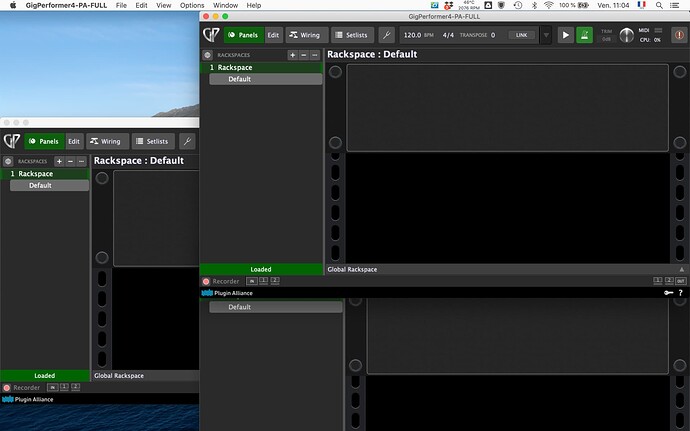Select Default variation in front window
Viewport: 690px width, 431px height.
click(x=266, y=79)
